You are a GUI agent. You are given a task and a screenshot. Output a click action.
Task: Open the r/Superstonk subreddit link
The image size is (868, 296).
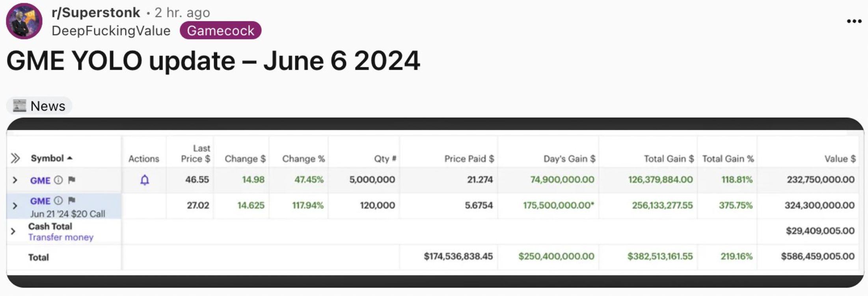95,13
